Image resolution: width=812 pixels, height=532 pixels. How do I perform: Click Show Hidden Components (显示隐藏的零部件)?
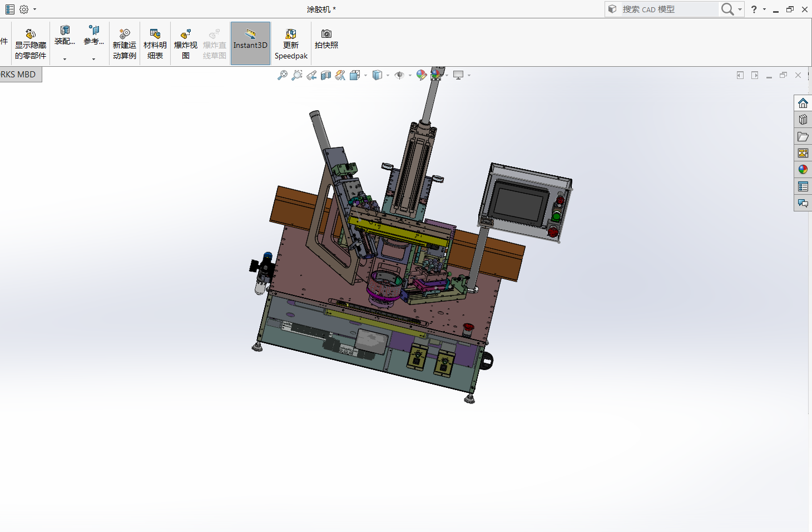pyautogui.click(x=31, y=43)
